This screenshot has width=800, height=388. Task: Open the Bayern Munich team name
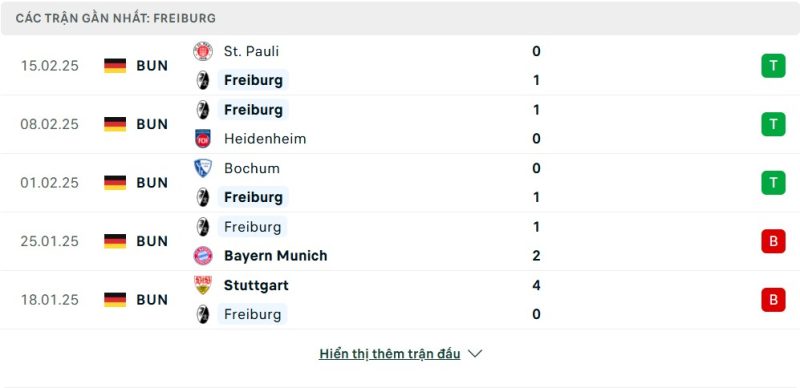tap(276, 255)
